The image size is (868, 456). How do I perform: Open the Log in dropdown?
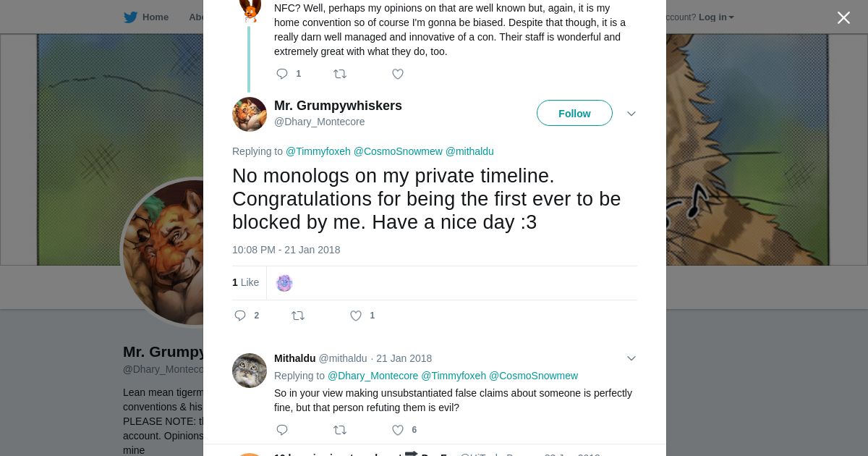pyautogui.click(x=715, y=17)
